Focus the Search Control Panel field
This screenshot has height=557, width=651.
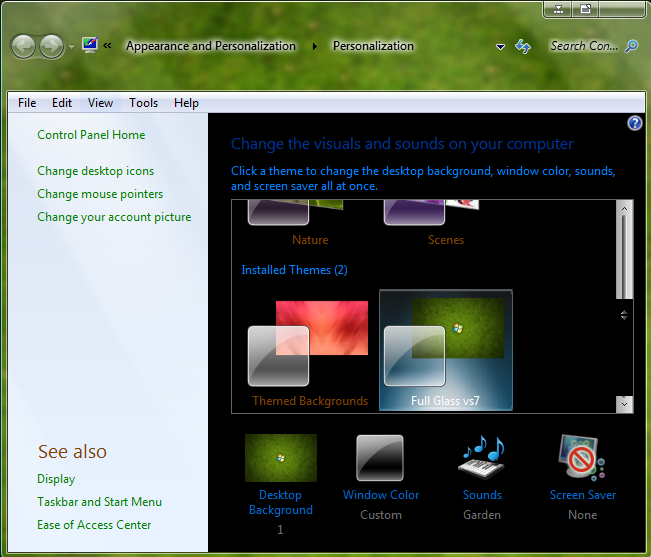click(x=584, y=46)
